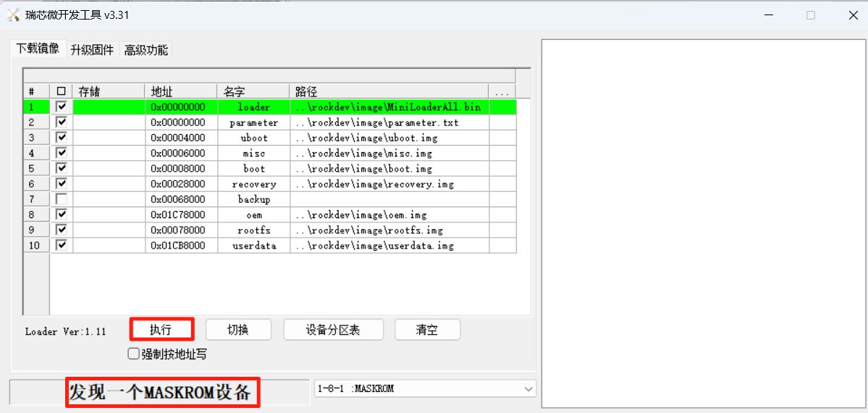
Task: Click the uboot address 0x00004000 cell
Action: point(180,138)
